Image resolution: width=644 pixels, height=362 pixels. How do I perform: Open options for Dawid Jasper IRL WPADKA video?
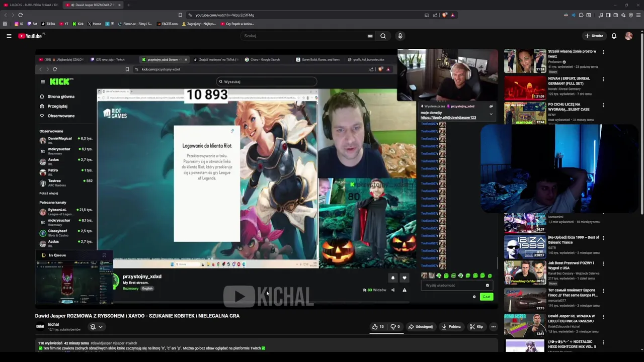[603, 317]
